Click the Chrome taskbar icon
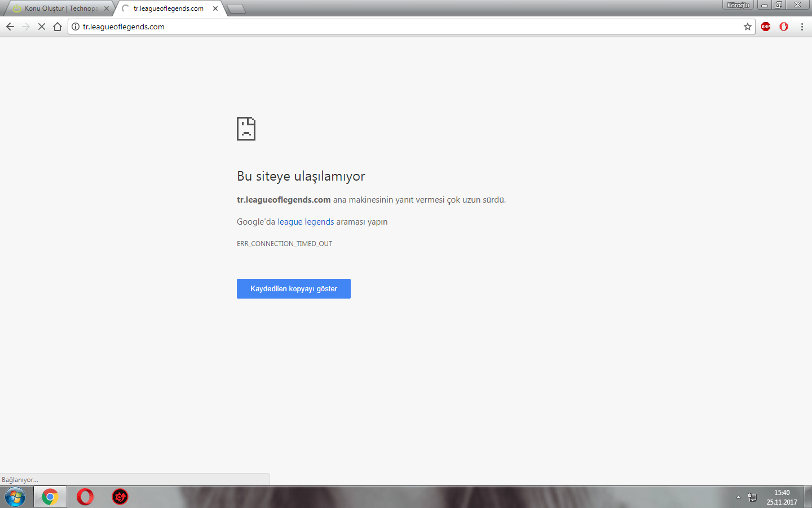 50,497
